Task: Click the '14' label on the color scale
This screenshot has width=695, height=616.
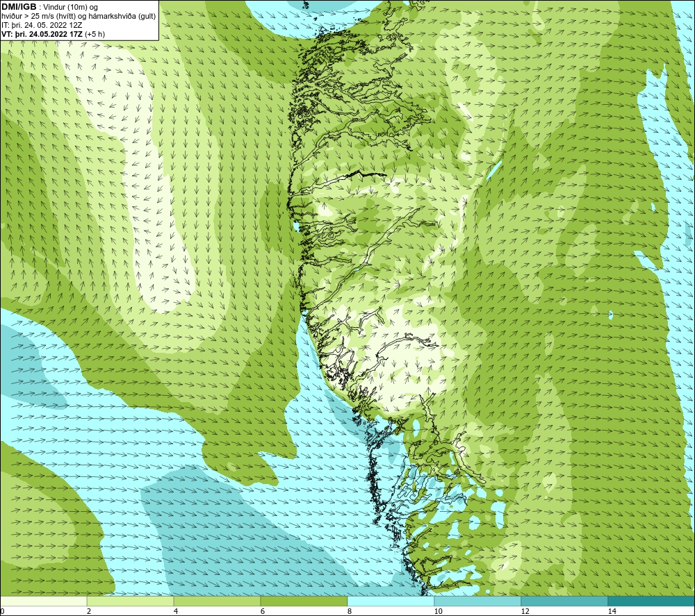Action: (x=612, y=611)
